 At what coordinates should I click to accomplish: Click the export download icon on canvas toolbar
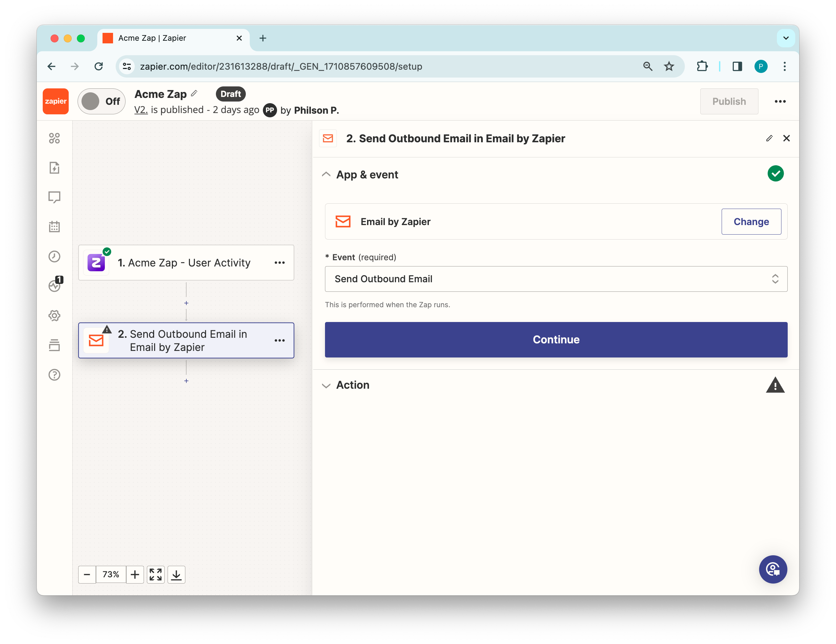176,574
